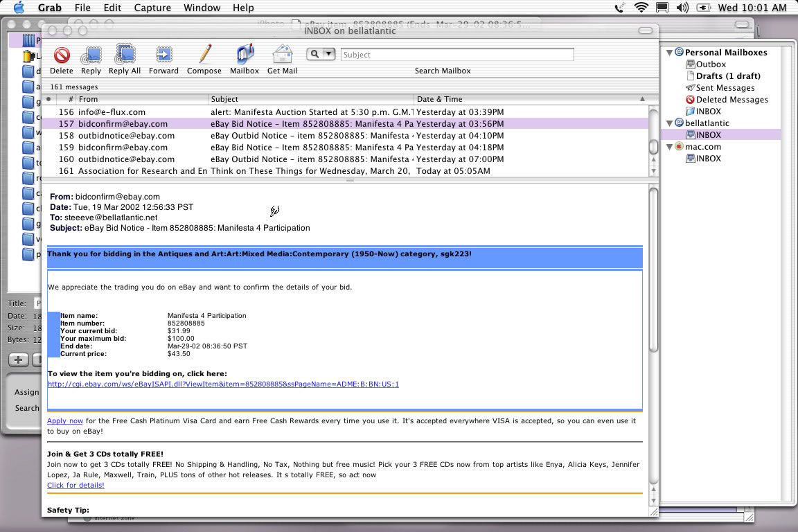Screen dimensions: 798x532
Task: Click the message body scroll up arrow
Action: pyautogui.click(x=653, y=490)
